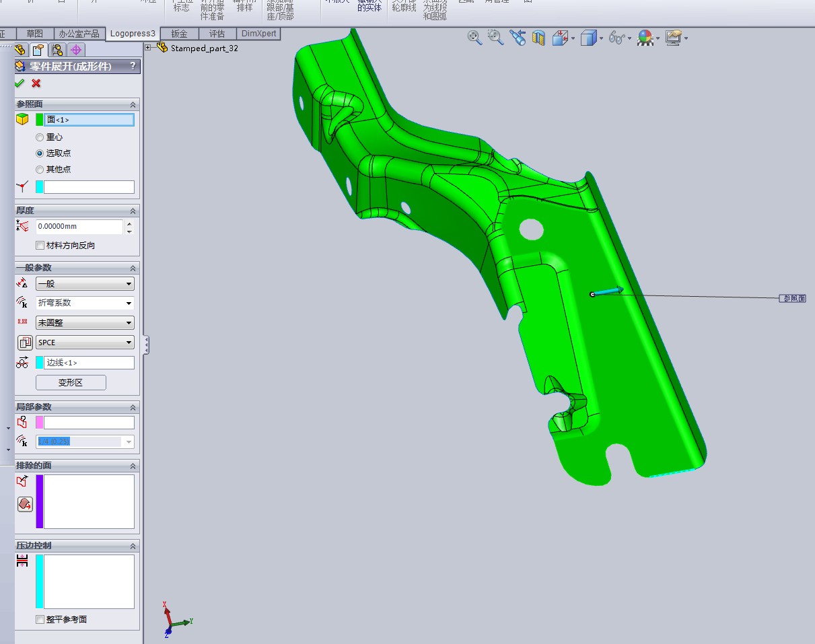Click the selected point axis icon
Viewport: 815px width, 644px height.
pos(22,187)
